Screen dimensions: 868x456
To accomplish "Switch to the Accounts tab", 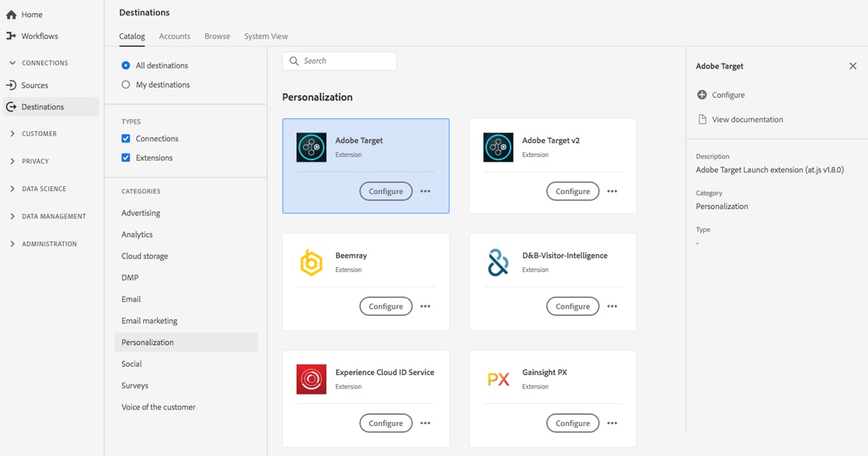I will [x=174, y=35].
